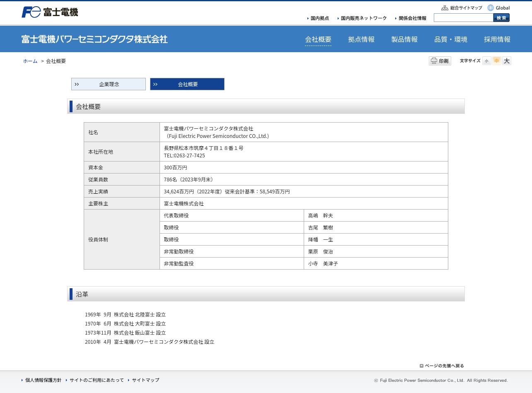Click the footer copyright notice

441,381
